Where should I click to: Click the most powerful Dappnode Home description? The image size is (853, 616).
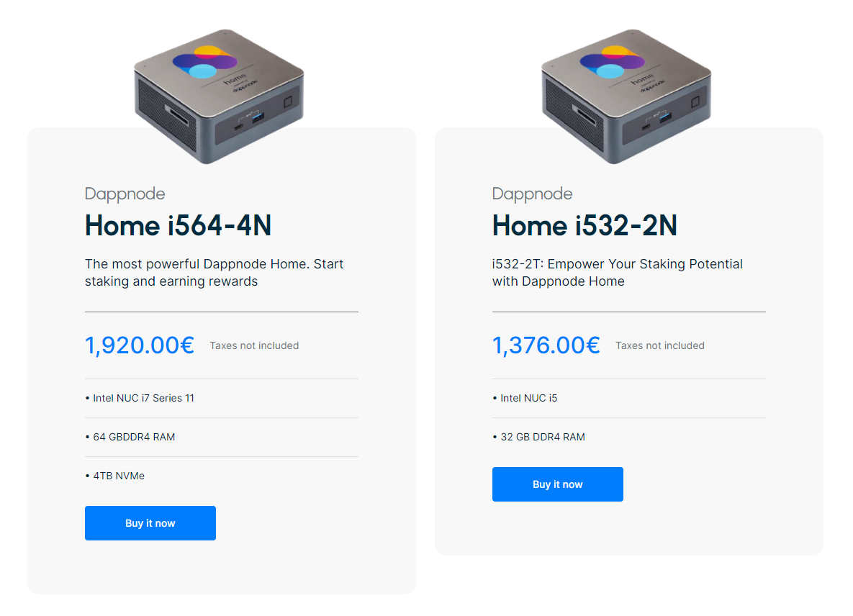point(215,273)
